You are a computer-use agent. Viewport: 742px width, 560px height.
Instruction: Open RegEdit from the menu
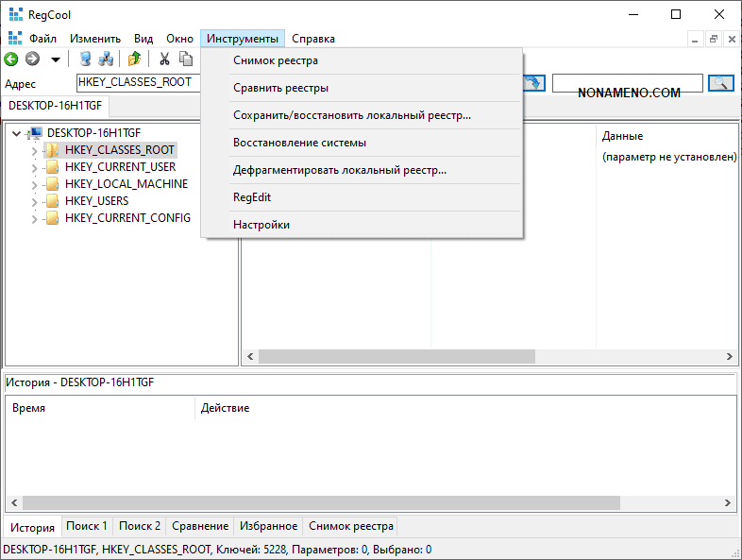pos(252,197)
